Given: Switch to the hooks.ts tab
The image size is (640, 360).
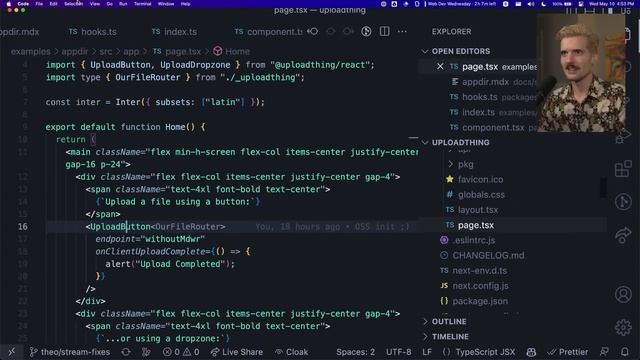Looking at the screenshot, I should [93, 32].
